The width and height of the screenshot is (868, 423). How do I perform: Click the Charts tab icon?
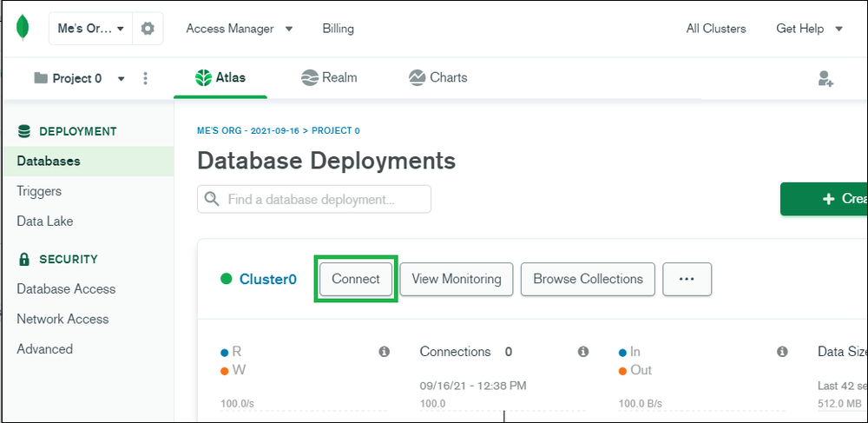point(417,78)
